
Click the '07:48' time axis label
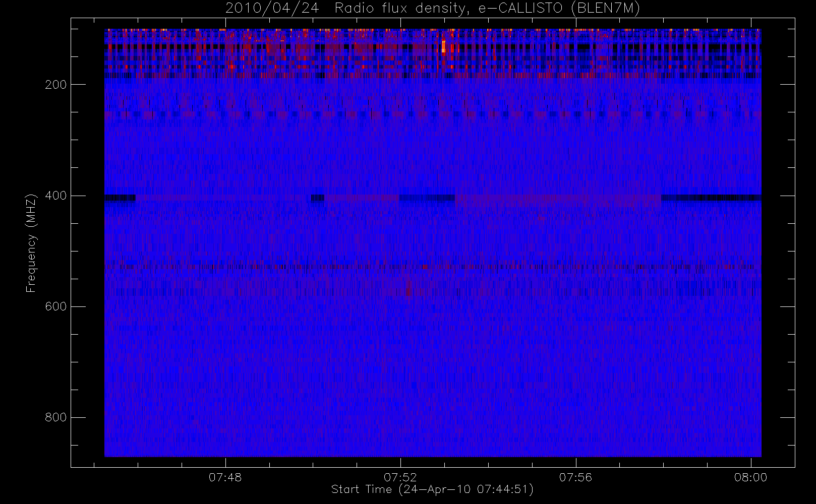225,477
